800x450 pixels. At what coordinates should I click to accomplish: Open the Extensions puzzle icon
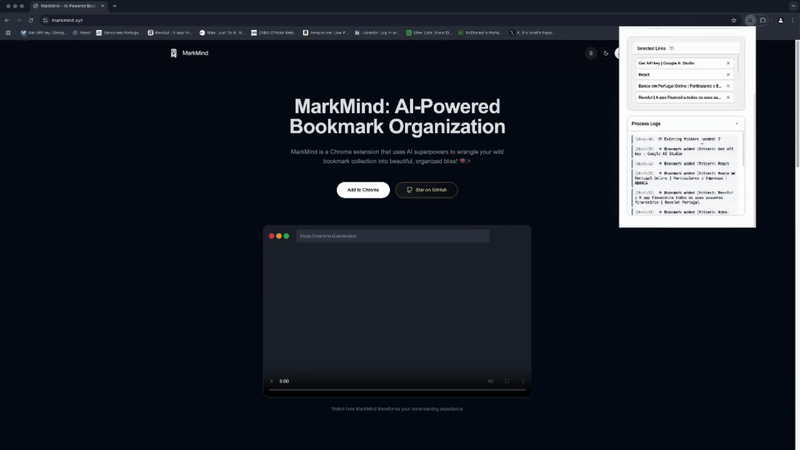coord(763,20)
